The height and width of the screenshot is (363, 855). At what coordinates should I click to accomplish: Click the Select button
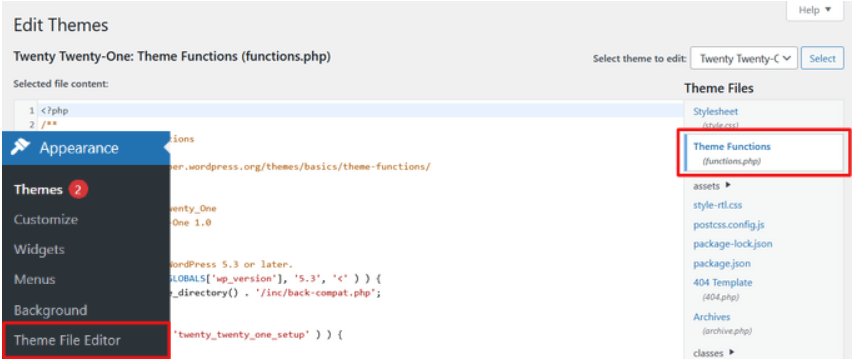click(x=822, y=58)
